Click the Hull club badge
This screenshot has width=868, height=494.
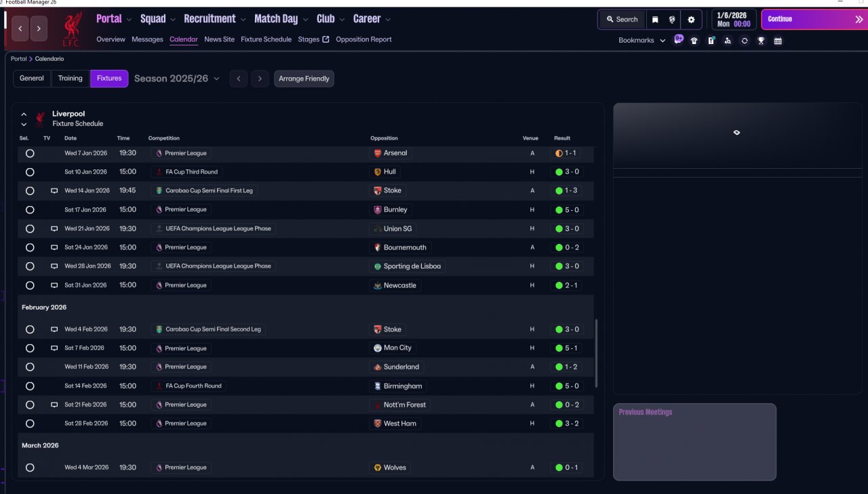click(378, 172)
